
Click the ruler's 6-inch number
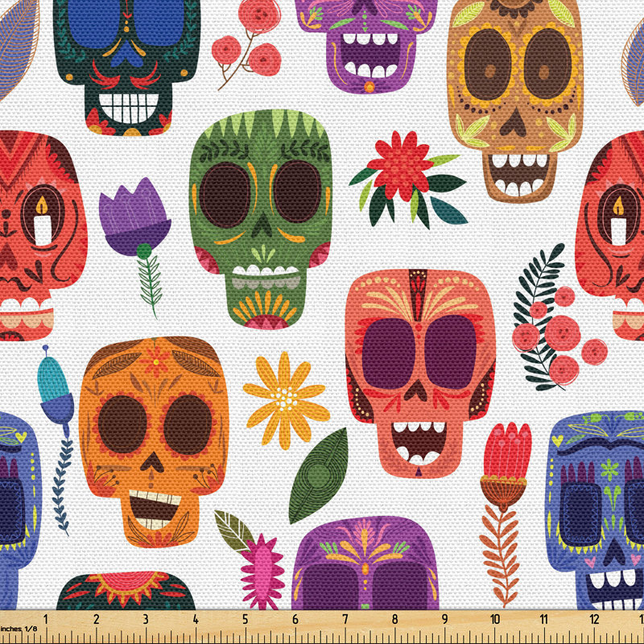(295, 619)
